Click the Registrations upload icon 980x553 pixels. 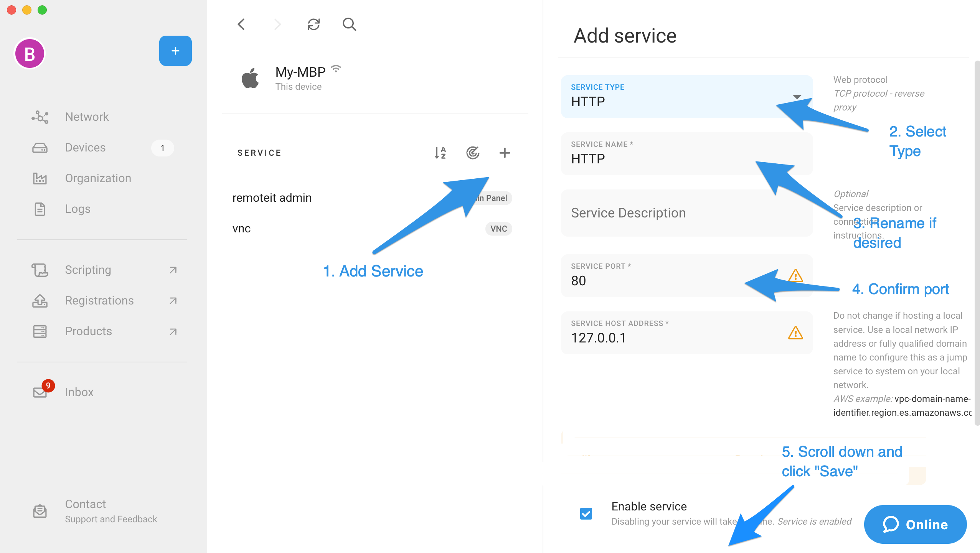coord(40,301)
